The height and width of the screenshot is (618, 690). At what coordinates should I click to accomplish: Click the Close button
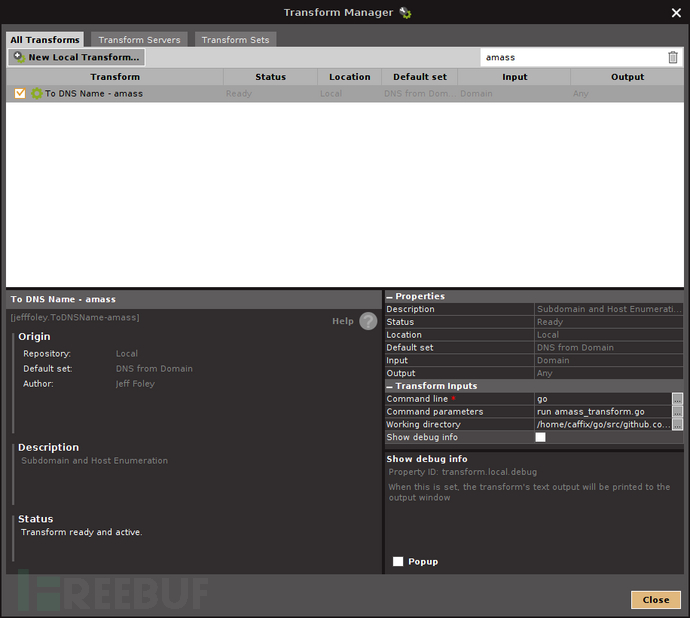(656, 600)
